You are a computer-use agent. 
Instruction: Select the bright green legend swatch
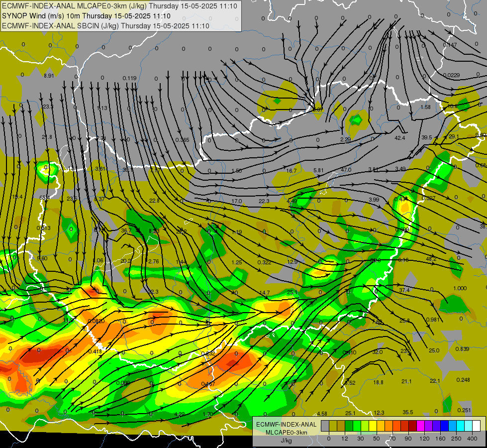357,426
